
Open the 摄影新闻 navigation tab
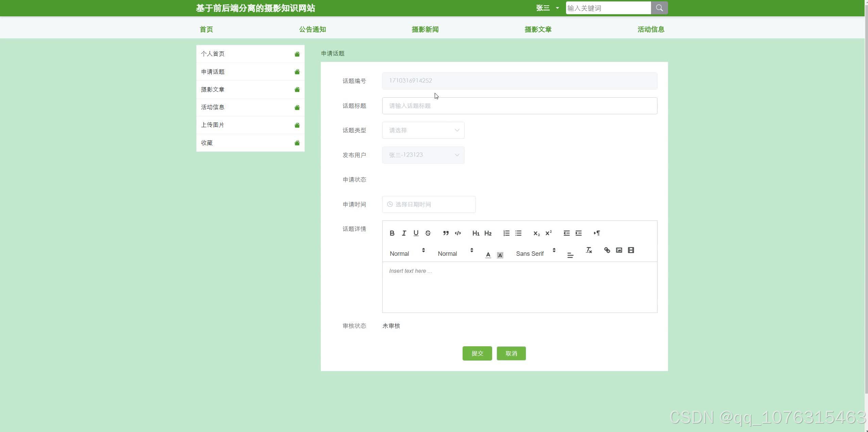coord(425,29)
